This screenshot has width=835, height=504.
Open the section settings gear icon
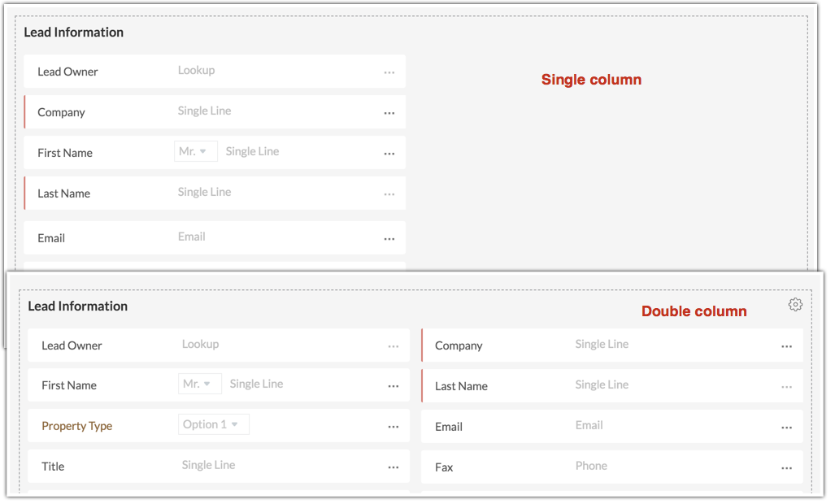[x=795, y=304]
